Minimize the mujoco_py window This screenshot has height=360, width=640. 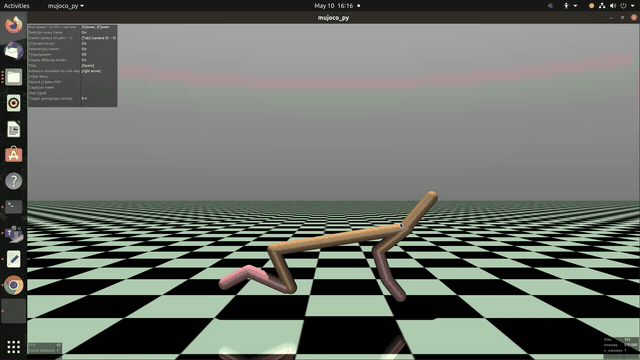click(x=611, y=18)
